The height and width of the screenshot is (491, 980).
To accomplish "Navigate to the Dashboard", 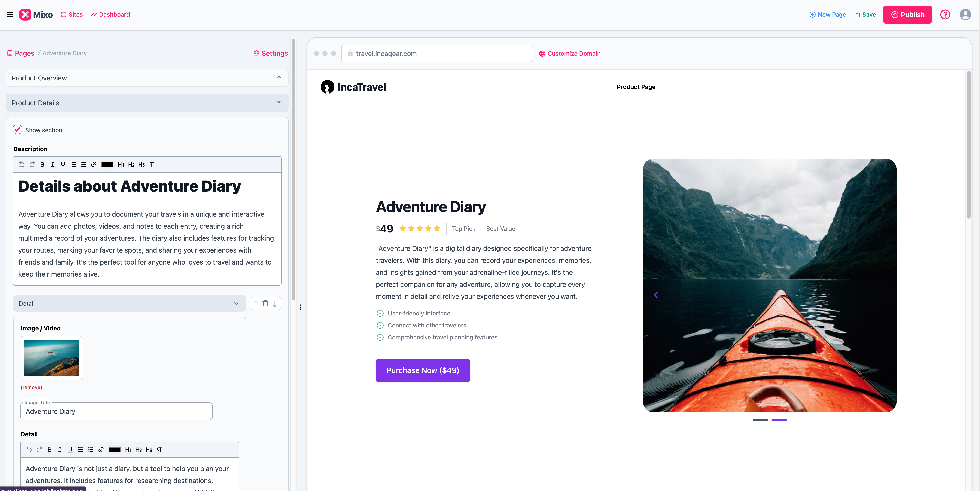I will point(110,15).
